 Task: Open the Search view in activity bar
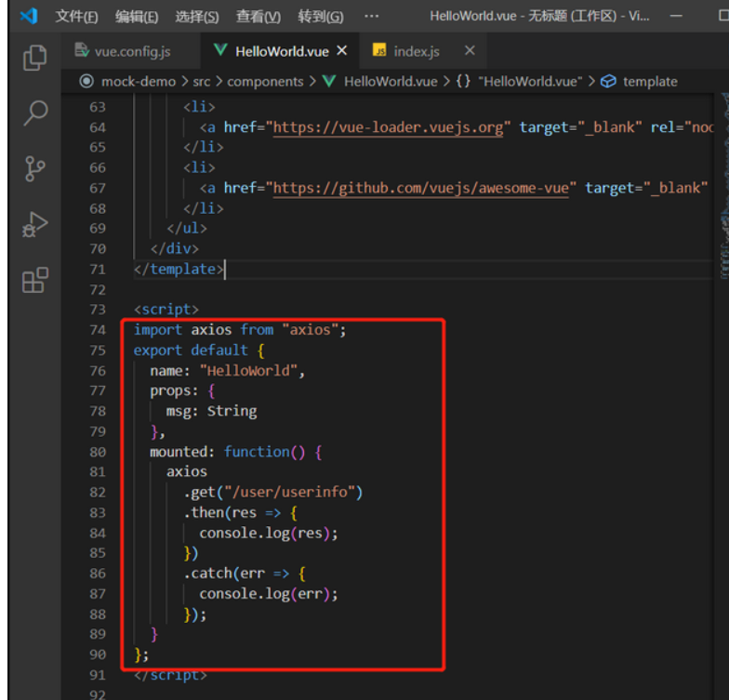[x=35, y=113]
